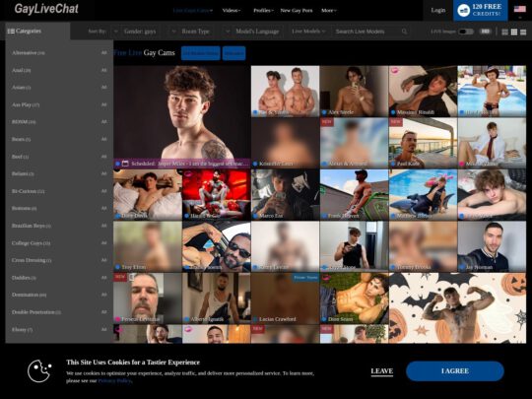
Task: Open the Privacy Policy link
Action: [114, 380]
